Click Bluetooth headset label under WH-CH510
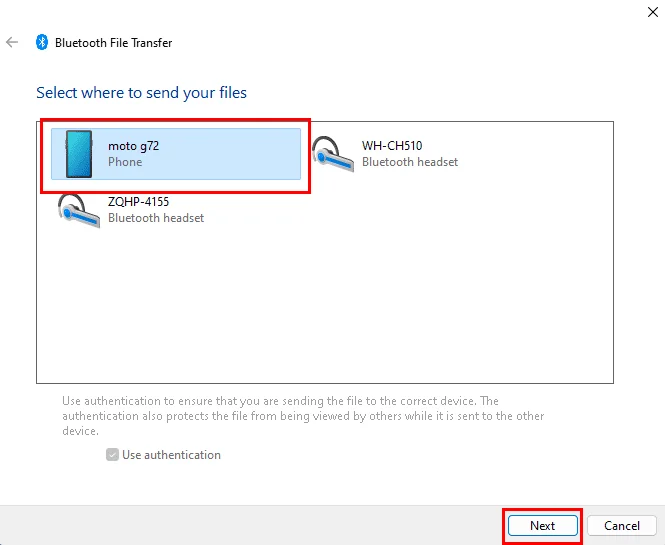 click(x=410, y=162)
